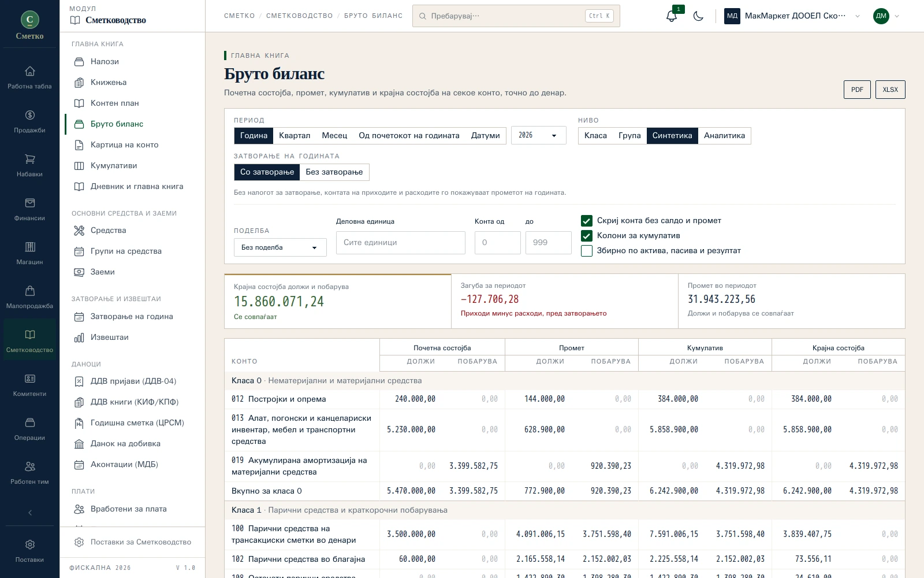This screenshot has height=578, width=924.
Task: Toggle dark mode moon icon
Action: 698,16
